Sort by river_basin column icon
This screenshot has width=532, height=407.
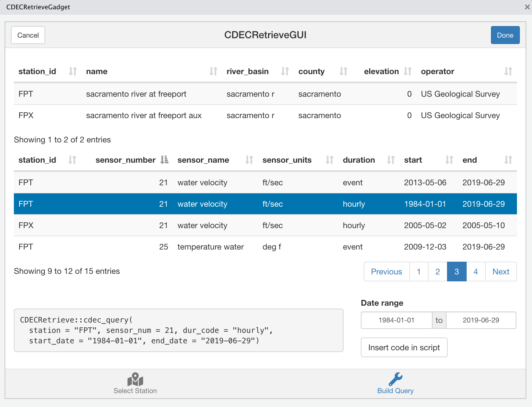tap(285, 71)
